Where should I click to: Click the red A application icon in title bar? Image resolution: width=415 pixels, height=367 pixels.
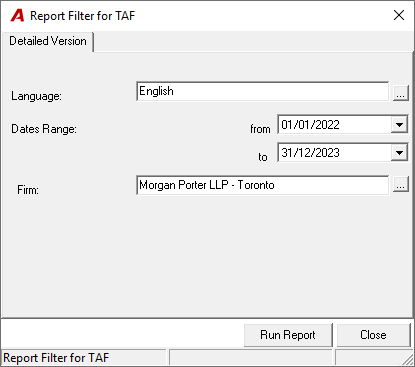17,16
